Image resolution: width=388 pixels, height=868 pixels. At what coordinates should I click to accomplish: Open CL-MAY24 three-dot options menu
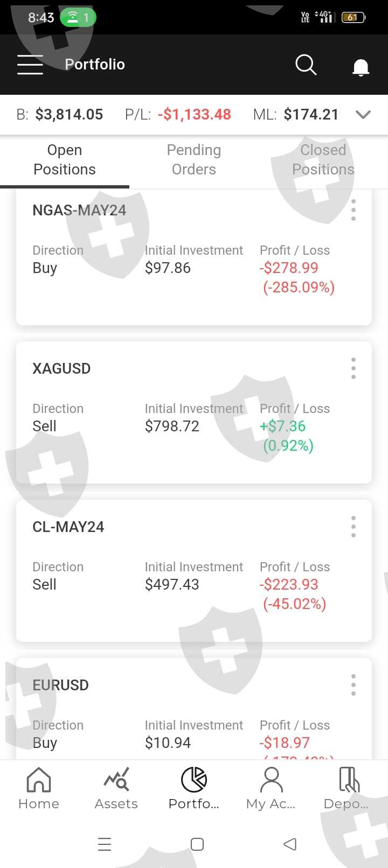(x=354, y=527)
